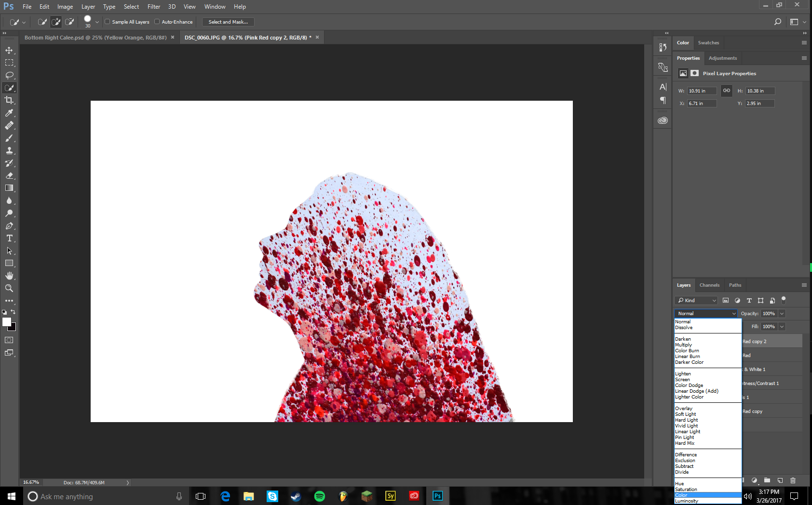Open the Properties panel flyout menu
This screenshot has width=812, height=505.
[x=804, y=58]
